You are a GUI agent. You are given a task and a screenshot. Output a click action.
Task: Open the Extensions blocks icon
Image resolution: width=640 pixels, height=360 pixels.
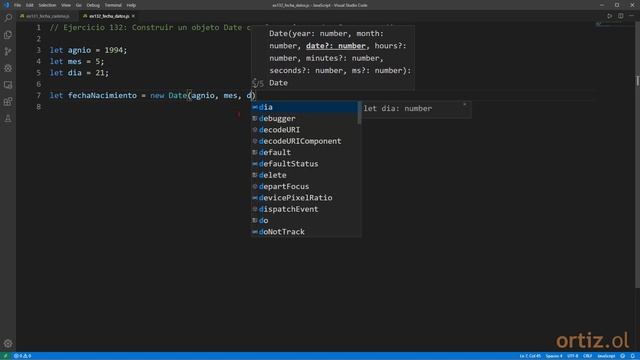[x=8, y=102]
